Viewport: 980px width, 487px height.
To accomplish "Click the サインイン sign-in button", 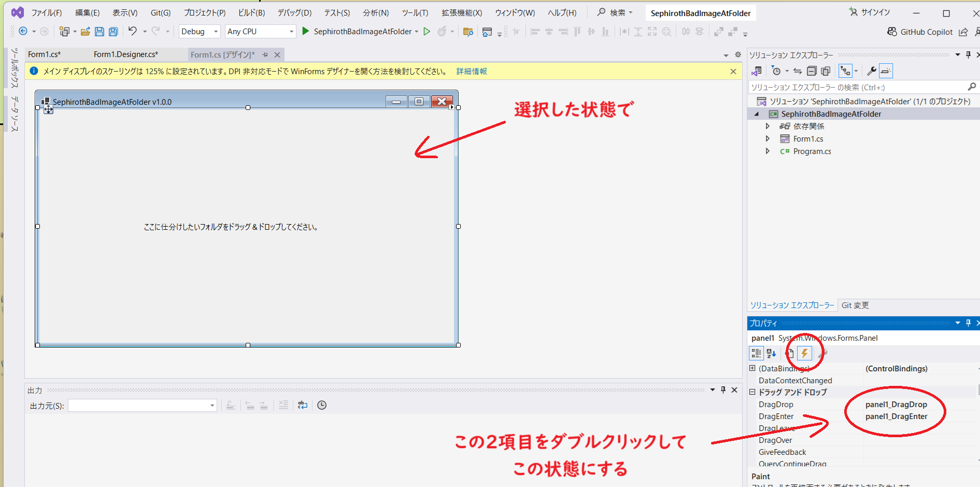I will [870, 12].
